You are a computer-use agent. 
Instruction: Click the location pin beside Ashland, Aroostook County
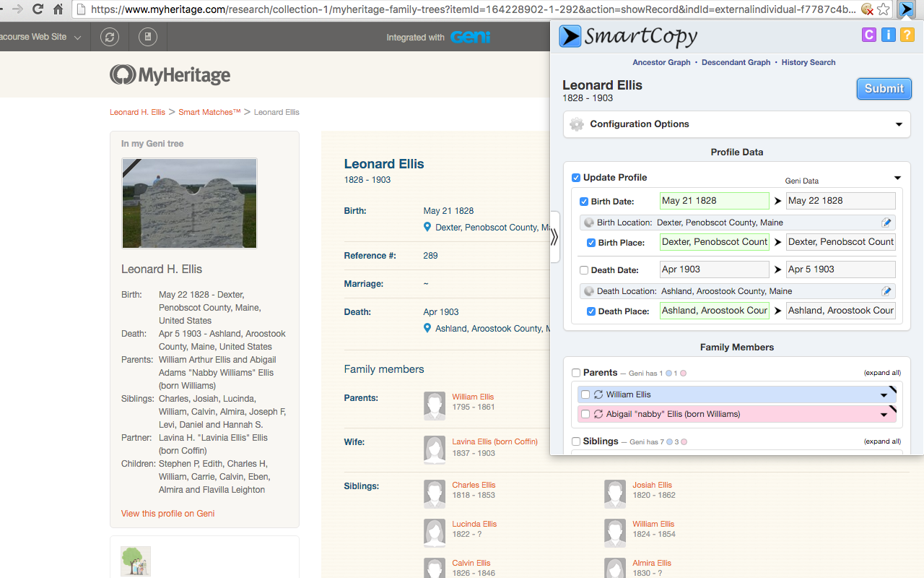(427, 328)
